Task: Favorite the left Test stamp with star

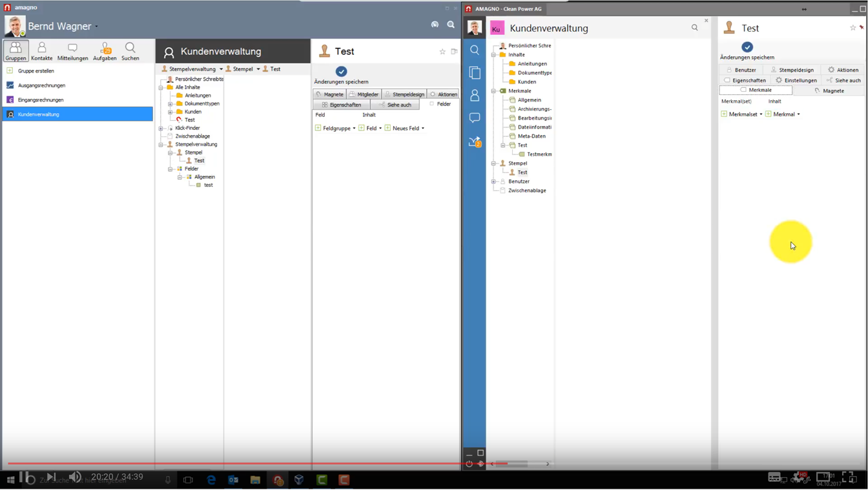Action: pyautogui.click(x=442, y=52)
